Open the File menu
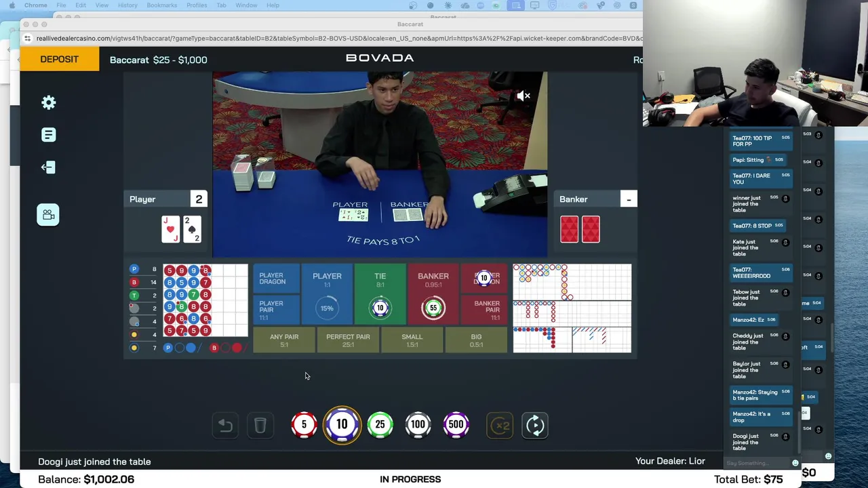 click(x=61, y=5)
